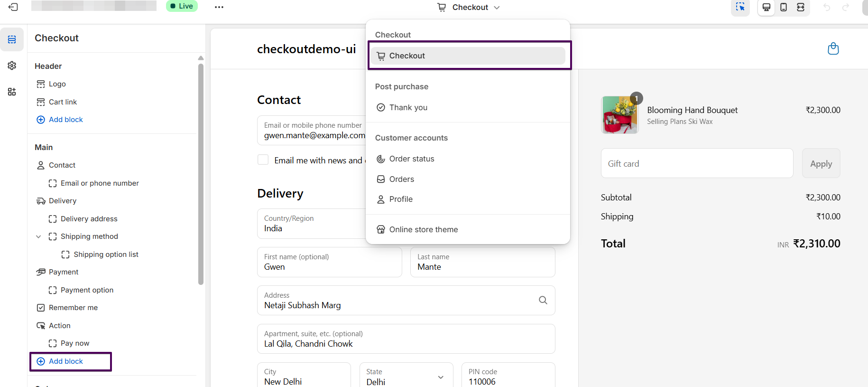Switch to mobile preview icon
868x387 pixels.
pos(784,7)
